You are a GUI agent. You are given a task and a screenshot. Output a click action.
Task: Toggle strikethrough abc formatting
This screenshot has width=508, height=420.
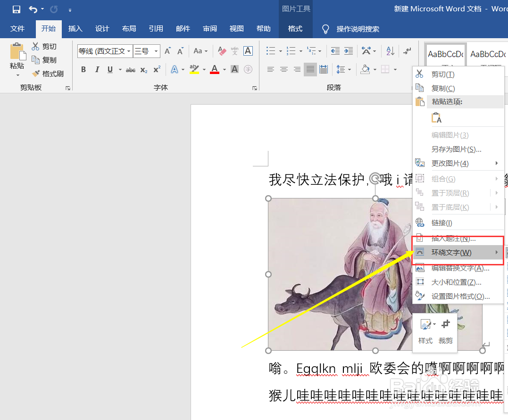pos(131,70)
